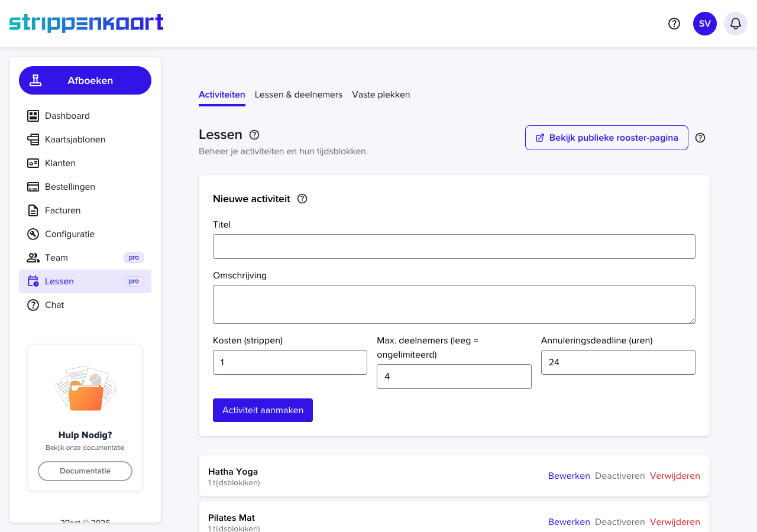Viewport: 757px width, 532px height.
Task: Click the Strippenkaart logo
Action: coord(86,24)
